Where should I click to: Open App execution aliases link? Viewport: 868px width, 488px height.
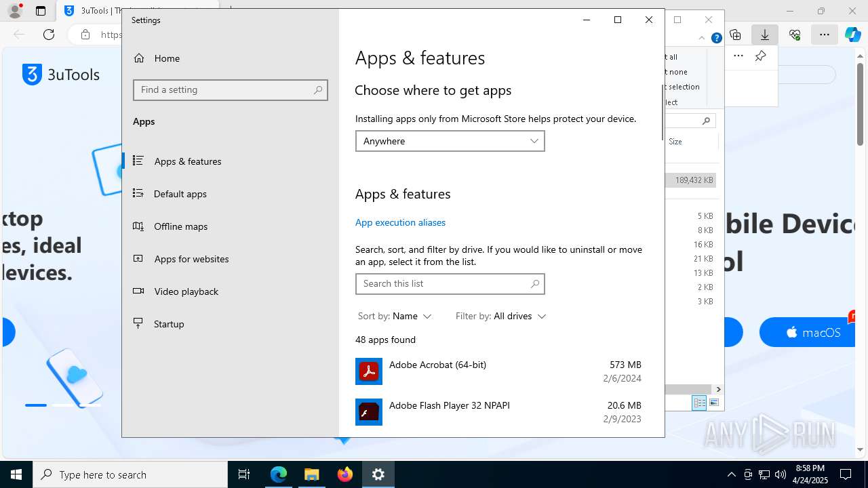tap(400, 222)
